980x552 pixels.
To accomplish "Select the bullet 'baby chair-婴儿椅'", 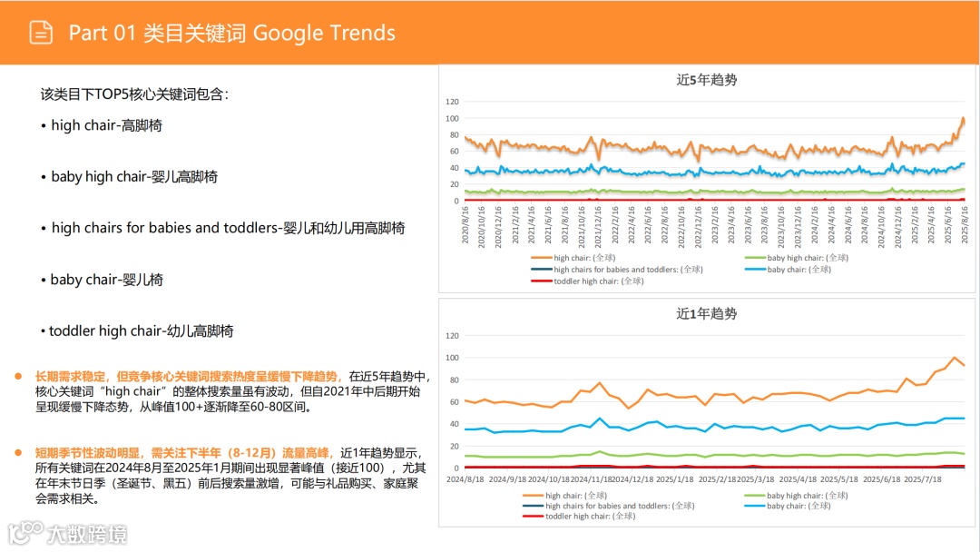I will [107, 280].
